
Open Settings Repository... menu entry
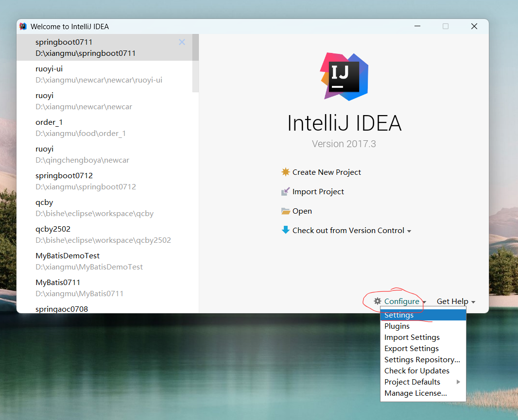click(423, 360)
